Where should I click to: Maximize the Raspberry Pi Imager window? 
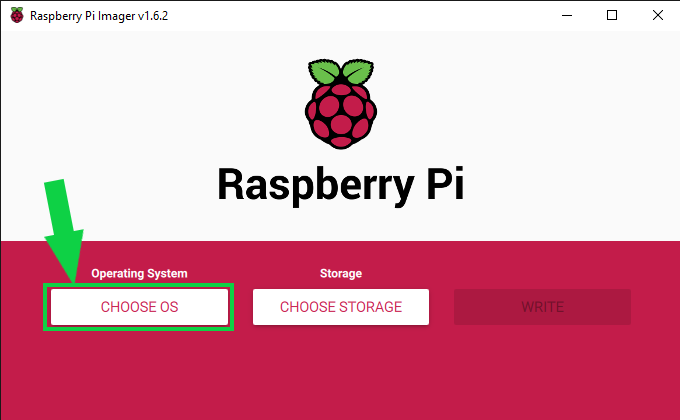pyautogui.click(x=612, y=15)
